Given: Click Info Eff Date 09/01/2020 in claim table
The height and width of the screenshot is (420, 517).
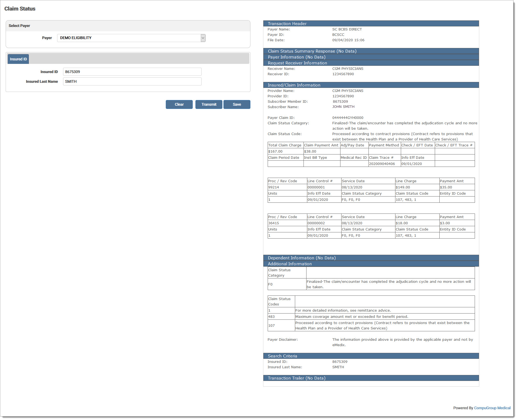Looking at the screenshot, I should click(418, 164).
